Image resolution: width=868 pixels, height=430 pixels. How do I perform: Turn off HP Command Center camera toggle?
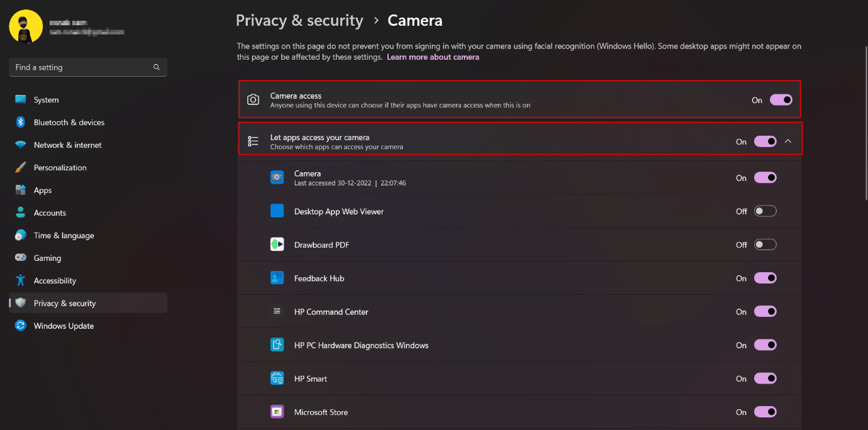pos(765,311)
